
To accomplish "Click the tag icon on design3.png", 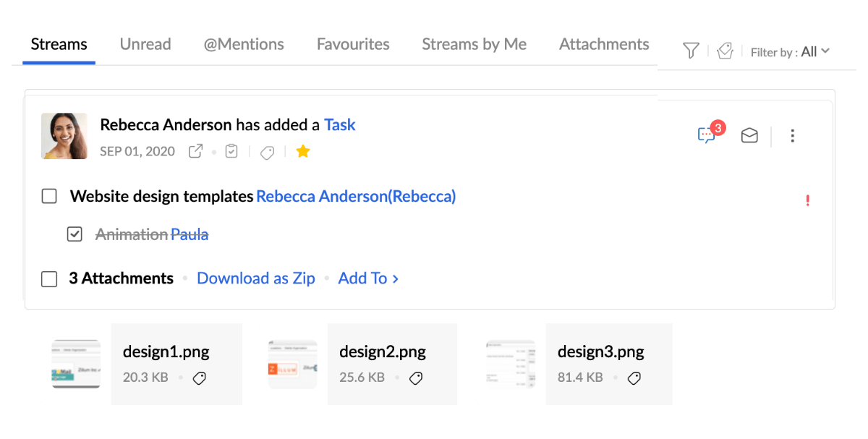I will pos(634,378).
